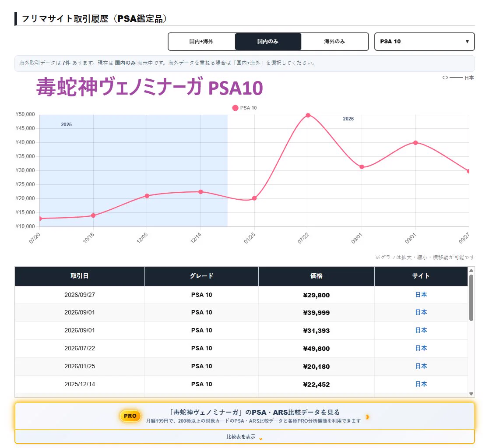
Task: Click date 2026/07/22 cell
Action: (x=80, y=348)
